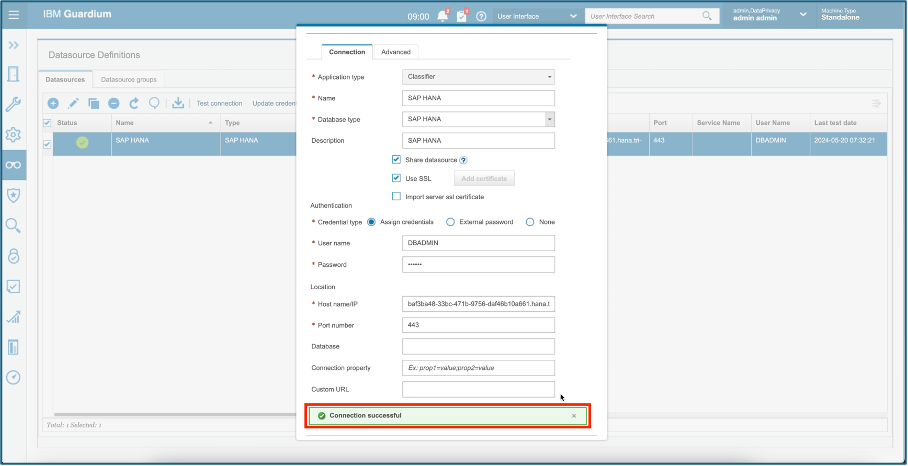Expand the admin admin user menu
This screenshot has width=908, height=466.
tap(803, 14)
